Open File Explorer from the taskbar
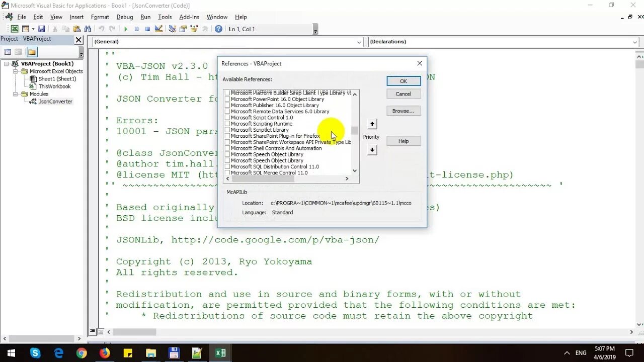The width and height of the screenshot is (644, 362). pyautogui.click(x=151, y=353)
